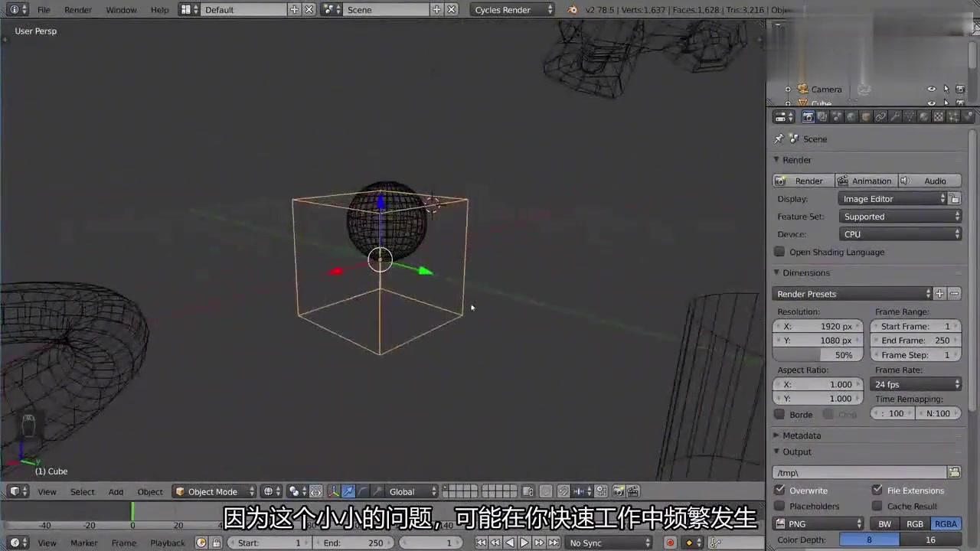Open the 24 fps frame rate dropdown
The image size is (980, 551).
(x=916, y=384)
